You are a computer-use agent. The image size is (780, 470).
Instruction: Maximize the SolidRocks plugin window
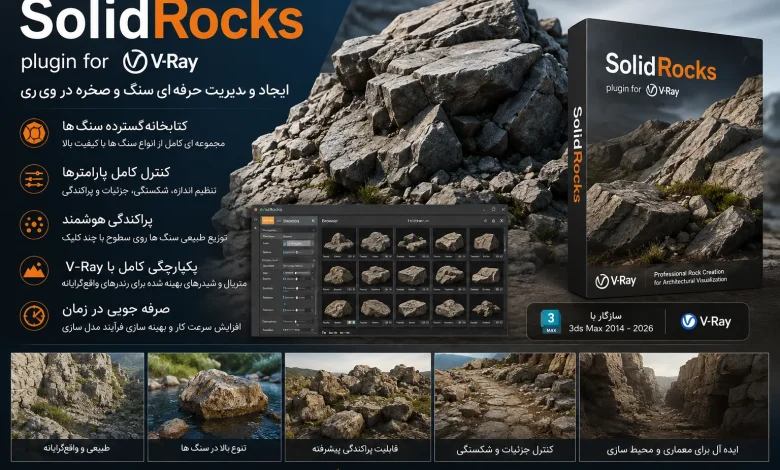493,209
